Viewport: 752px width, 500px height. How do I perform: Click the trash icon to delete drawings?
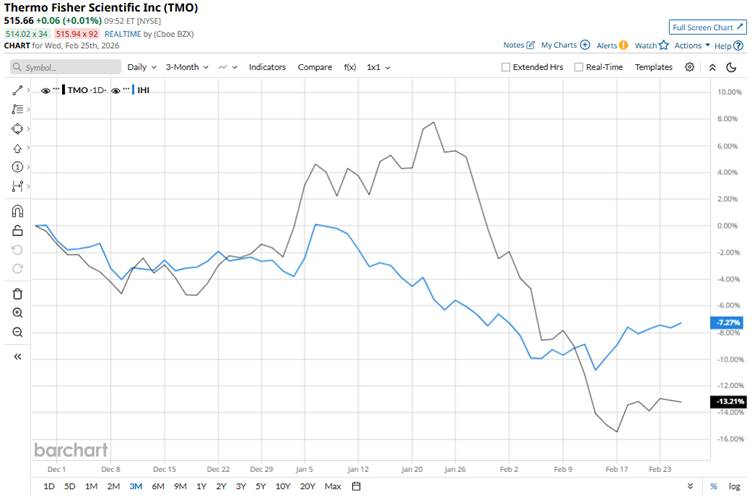(x=17, y=293)
